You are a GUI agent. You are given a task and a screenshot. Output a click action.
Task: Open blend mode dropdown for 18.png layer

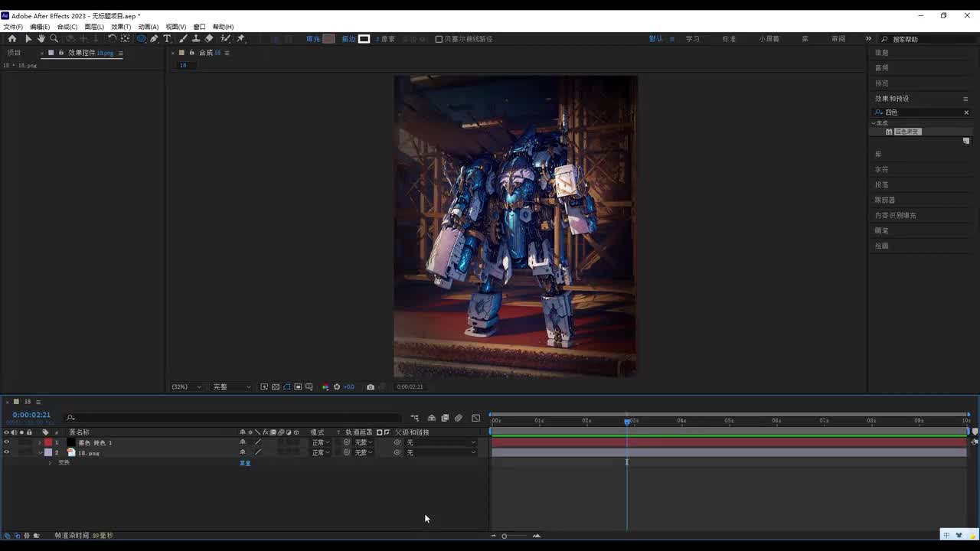[320, 453]
